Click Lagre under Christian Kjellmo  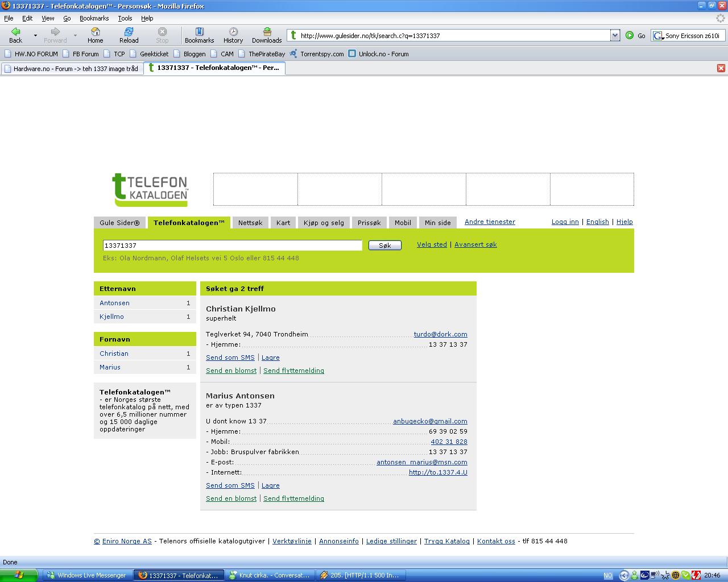[270, 357]
